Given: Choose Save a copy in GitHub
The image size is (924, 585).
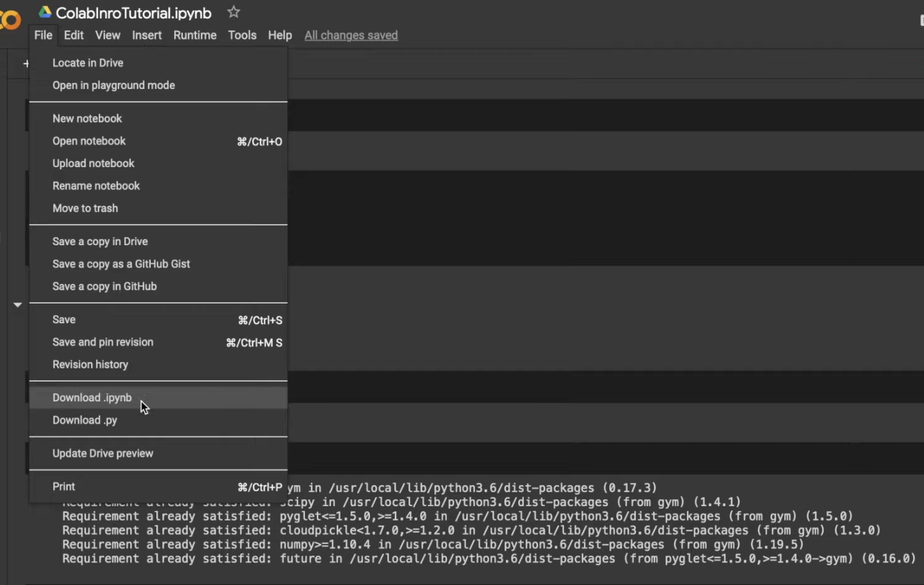Looking at the screenshot, I should tap(158, 286).
